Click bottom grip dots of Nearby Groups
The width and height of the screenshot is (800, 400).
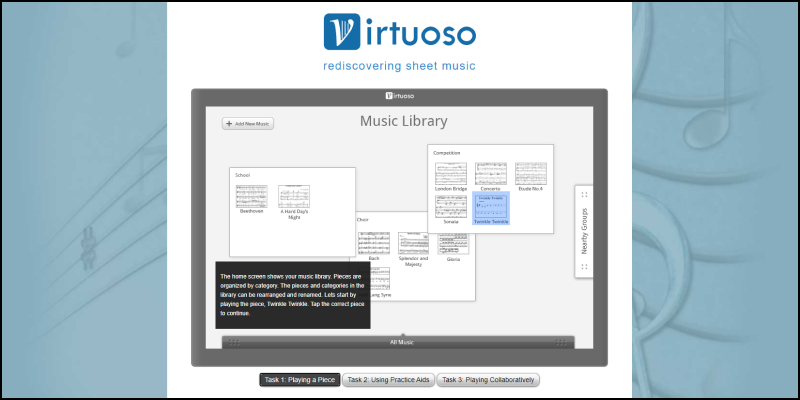click(584, 266)
